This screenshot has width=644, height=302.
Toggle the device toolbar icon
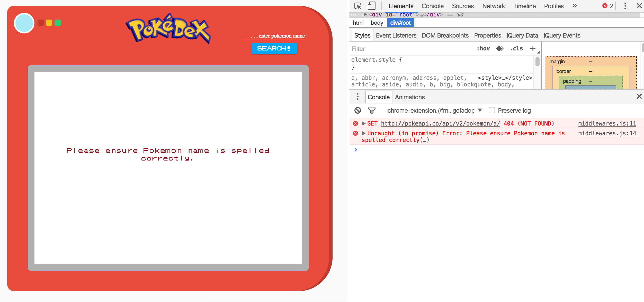pos(371,6)
